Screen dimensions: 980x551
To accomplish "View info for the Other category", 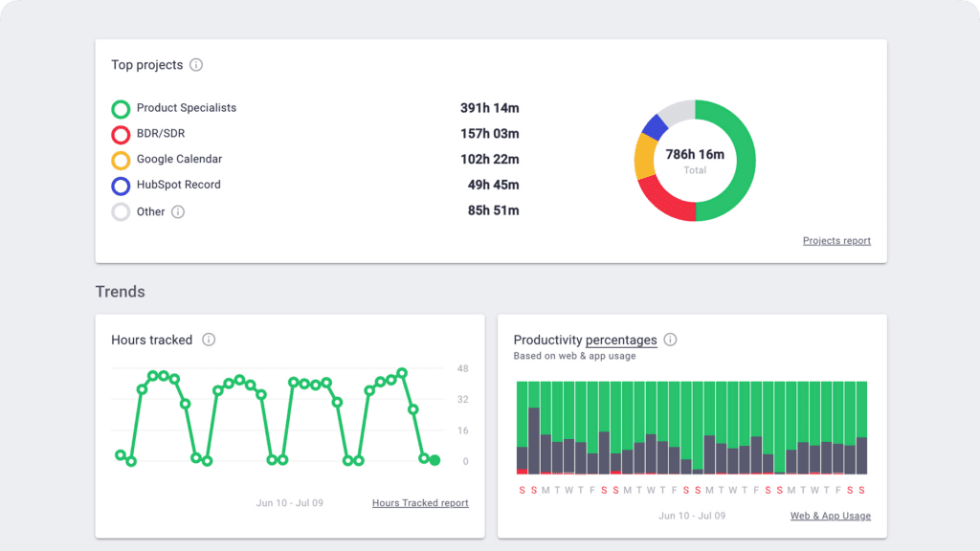I will pos(178,211).
